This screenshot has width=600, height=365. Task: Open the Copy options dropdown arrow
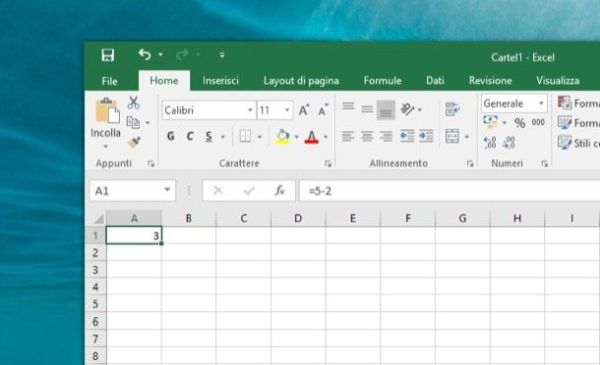[x=148, y=123]
